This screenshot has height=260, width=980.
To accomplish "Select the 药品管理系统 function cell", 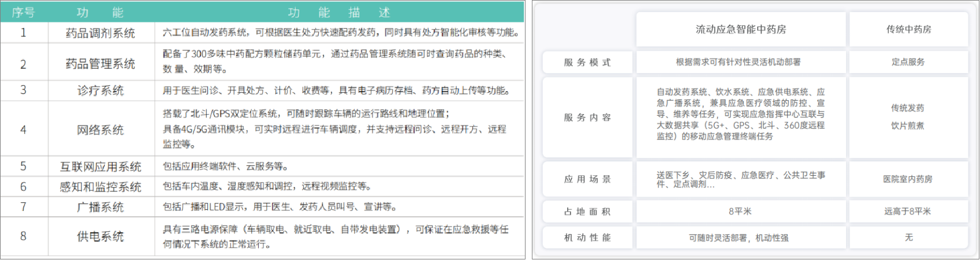I will coord(100,63).
